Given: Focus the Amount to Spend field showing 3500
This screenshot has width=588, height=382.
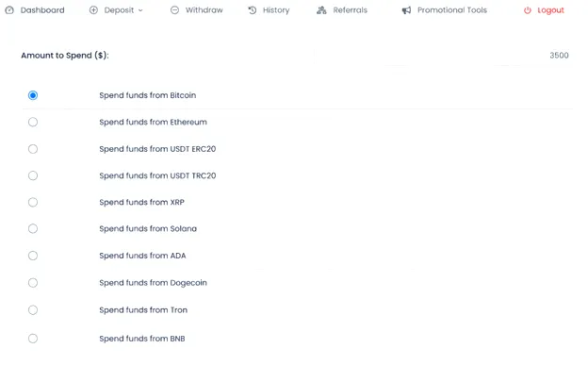Looking at the screenshot, I should pos(444,56).
